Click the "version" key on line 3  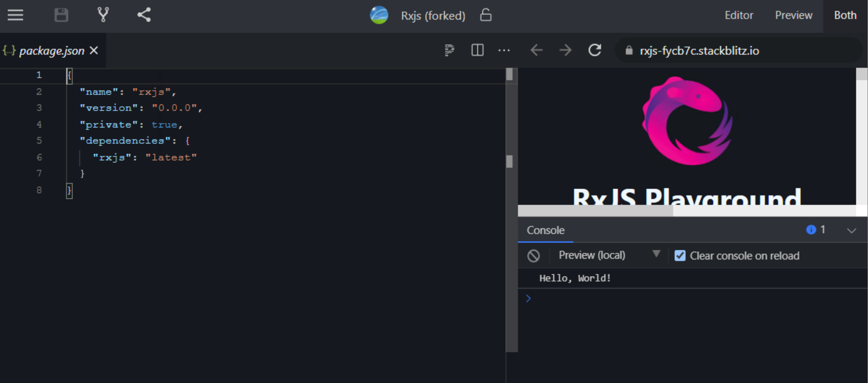point(109,108)
